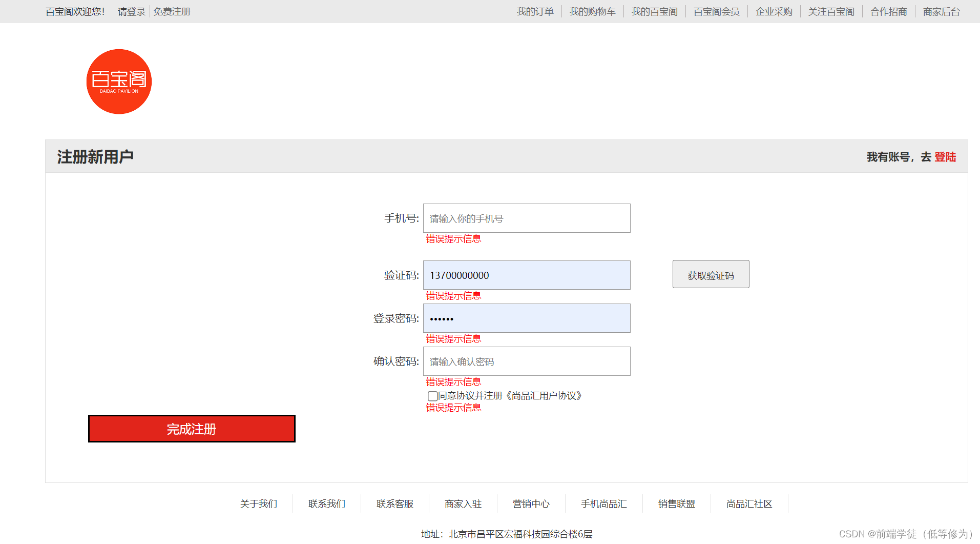Image resolution: width=980 pixels, height=544 pixels.
Task: Open 企业采购 link
Action: 774,11
